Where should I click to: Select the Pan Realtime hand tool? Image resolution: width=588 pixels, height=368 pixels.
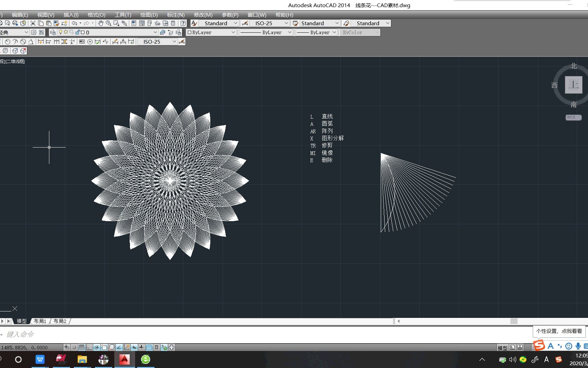(101, 23)
